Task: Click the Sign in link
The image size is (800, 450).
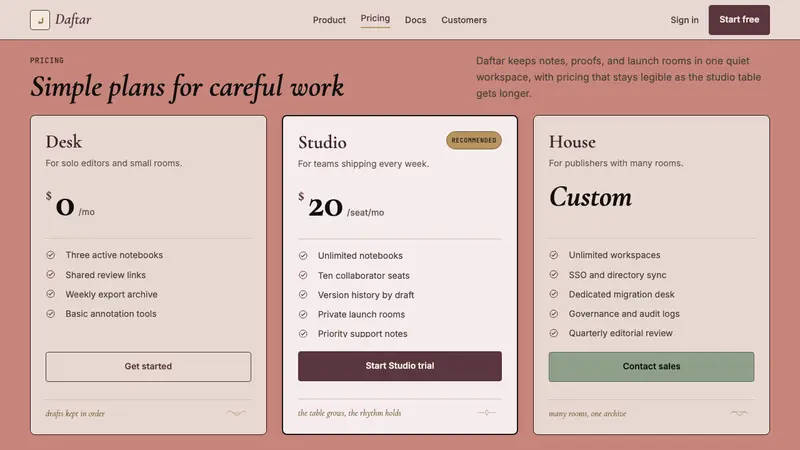Action: pyautogui.click(x=684, y=20)
